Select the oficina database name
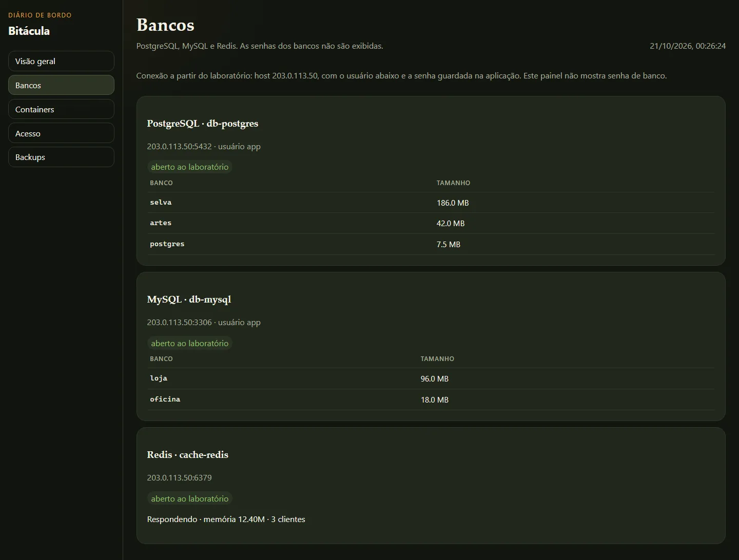The image size is (739, 560). [x=165, y=399]
